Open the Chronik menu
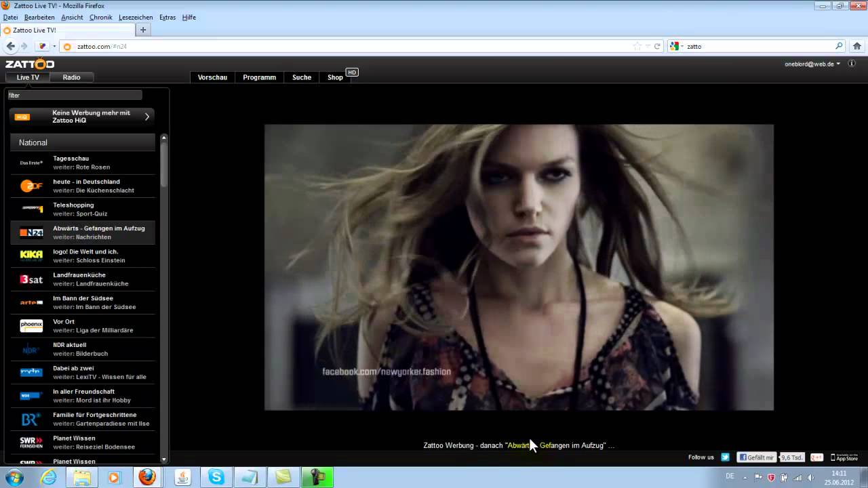The image size is (868, 488). click(101, 17)
